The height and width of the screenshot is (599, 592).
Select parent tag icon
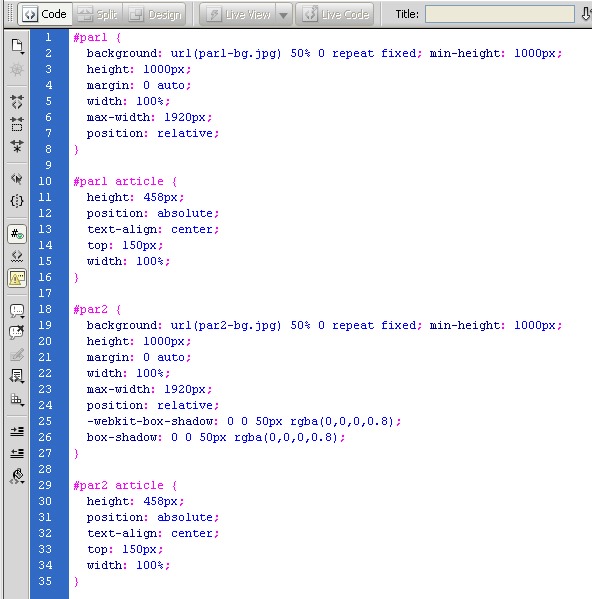17,178
